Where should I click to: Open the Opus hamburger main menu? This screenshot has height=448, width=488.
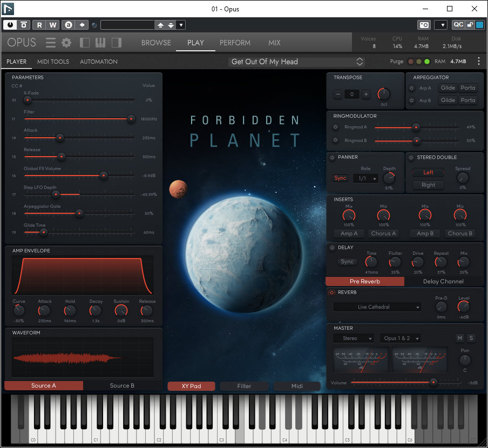[x=50, y=43]
